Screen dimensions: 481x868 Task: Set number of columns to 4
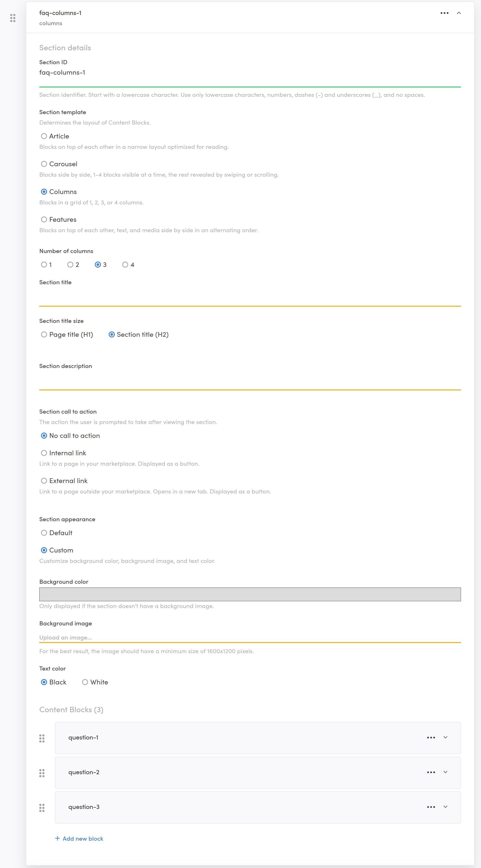point(125,265)
